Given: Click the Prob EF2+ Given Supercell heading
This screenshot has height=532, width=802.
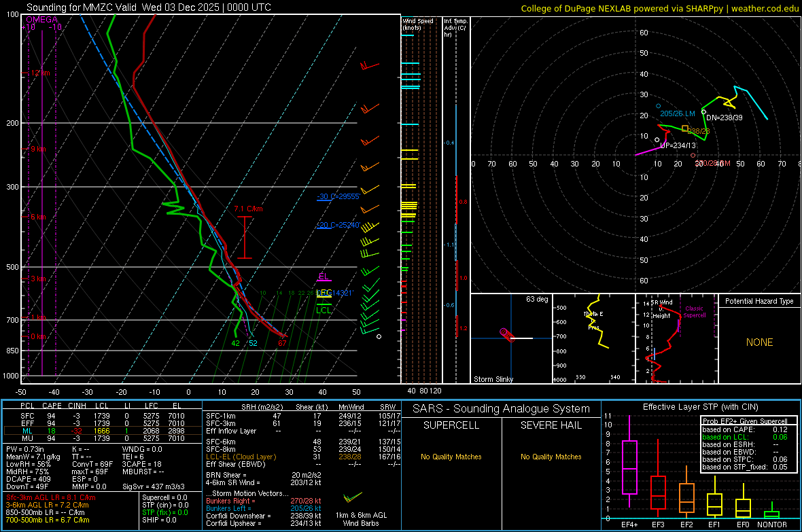Looking at the screenshot, I should point(745,421).
